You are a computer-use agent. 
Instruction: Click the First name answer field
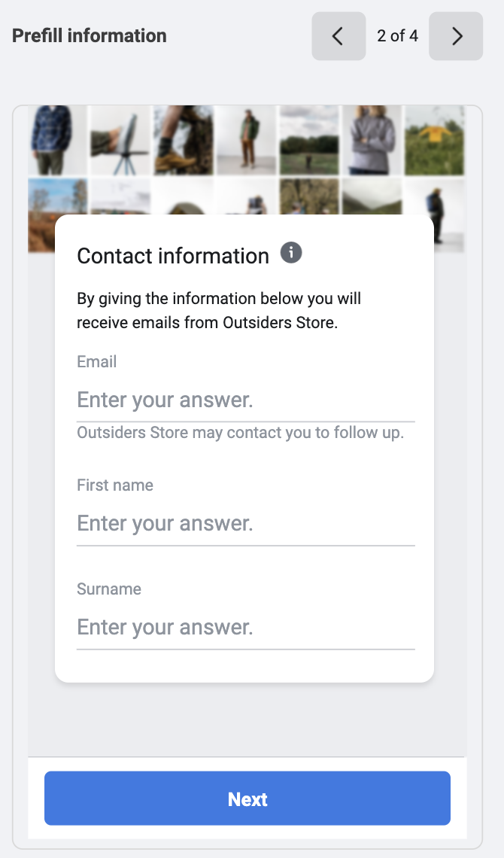pos(245,524)
